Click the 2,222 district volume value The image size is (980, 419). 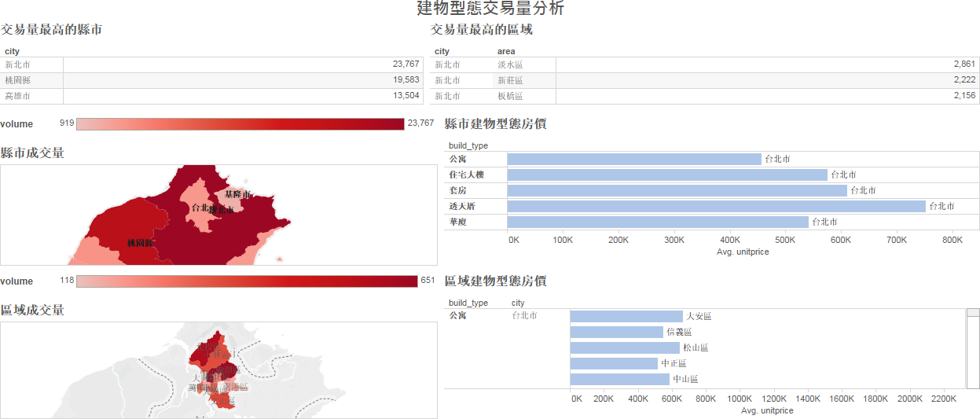pyautogui.click(x=964, y=80)
